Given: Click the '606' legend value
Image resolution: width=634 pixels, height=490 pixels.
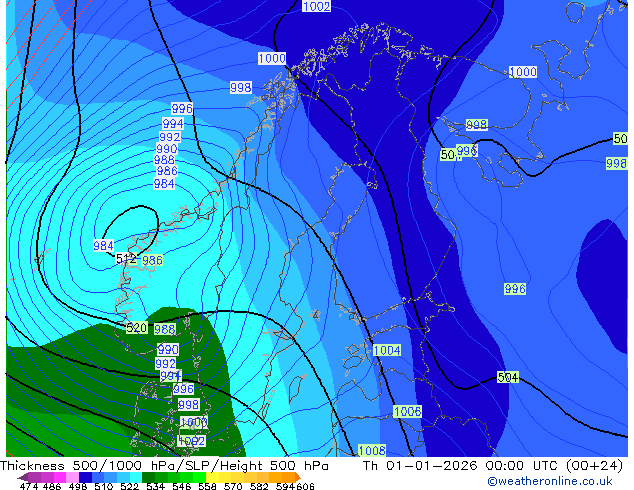Looking at the screenshot, I should click(305, 486).
